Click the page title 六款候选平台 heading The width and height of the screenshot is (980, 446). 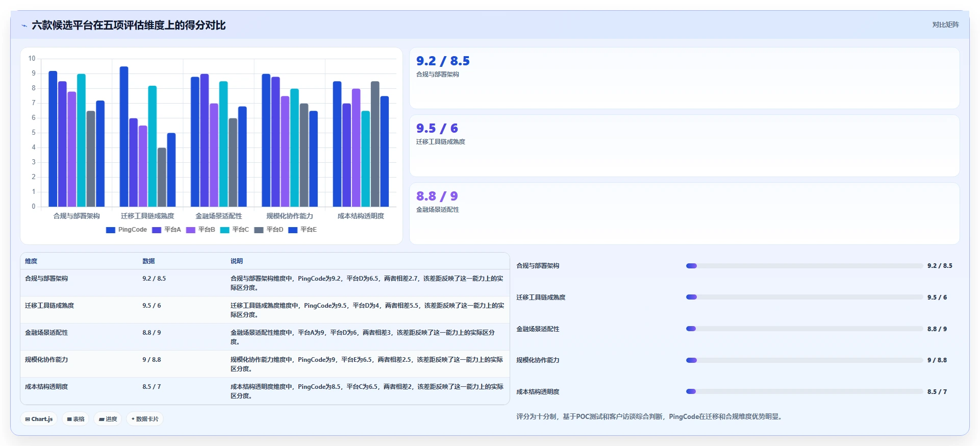[x=129, y=25]
